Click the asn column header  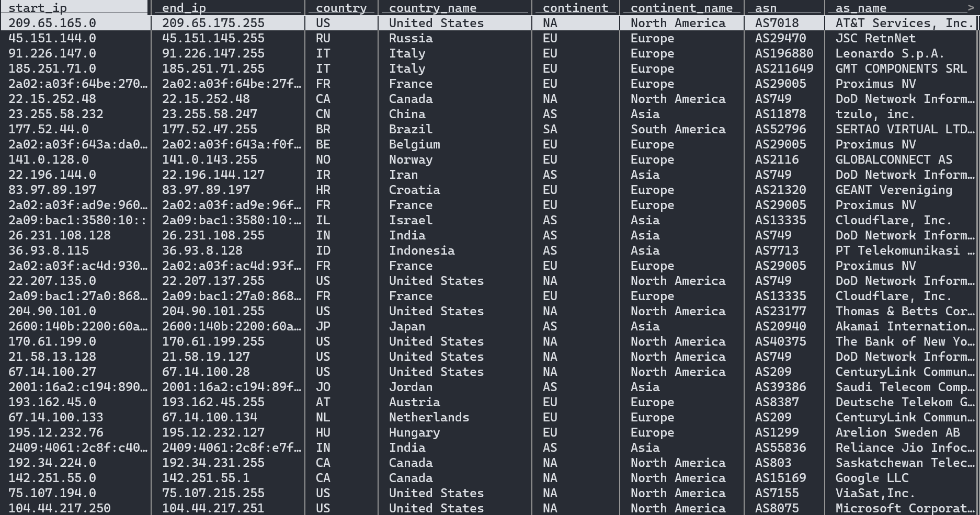click(764, 7)
